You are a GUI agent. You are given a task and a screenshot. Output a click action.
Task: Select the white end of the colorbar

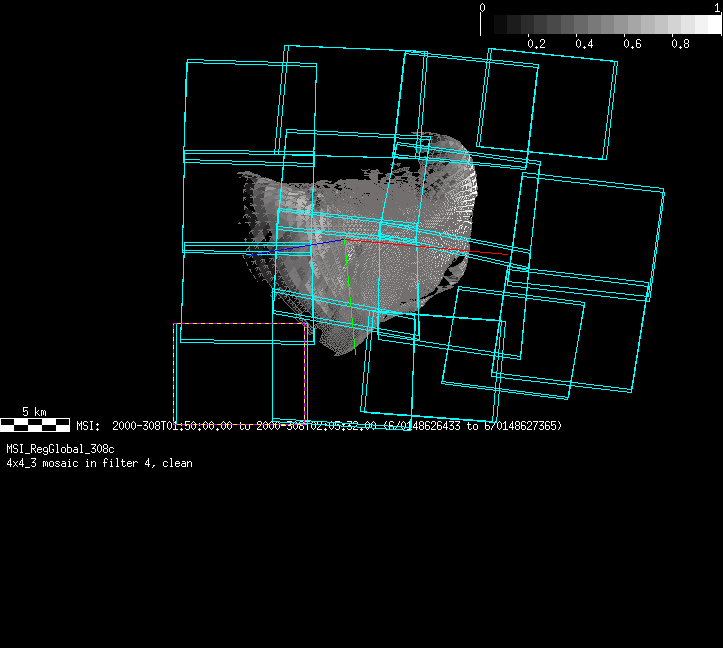(x=710, y=25)
